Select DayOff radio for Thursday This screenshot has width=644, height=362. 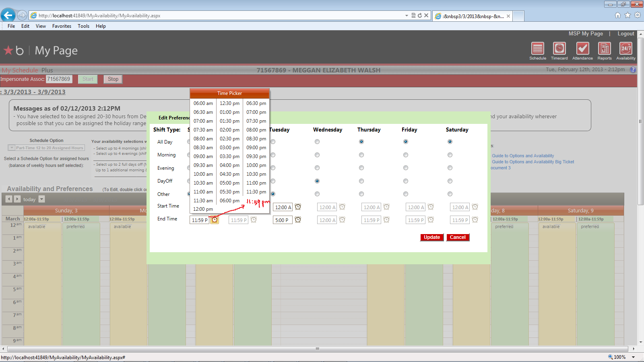(x=361, y=181)
